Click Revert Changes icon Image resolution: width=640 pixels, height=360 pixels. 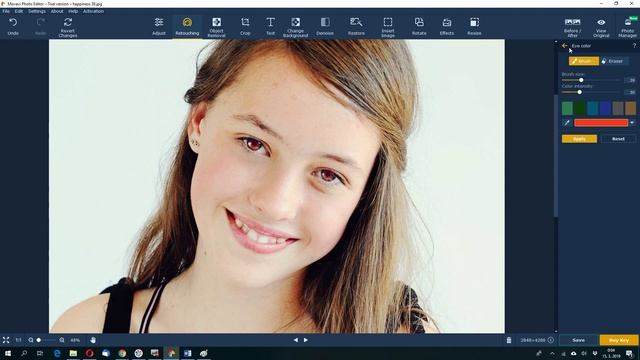[x=68, y=22]
